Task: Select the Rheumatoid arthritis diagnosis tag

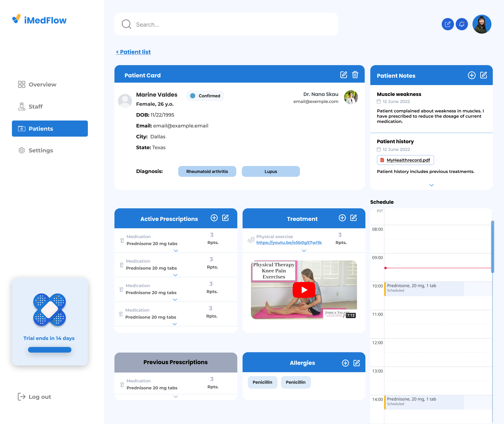Action: [x=207, y=171]
